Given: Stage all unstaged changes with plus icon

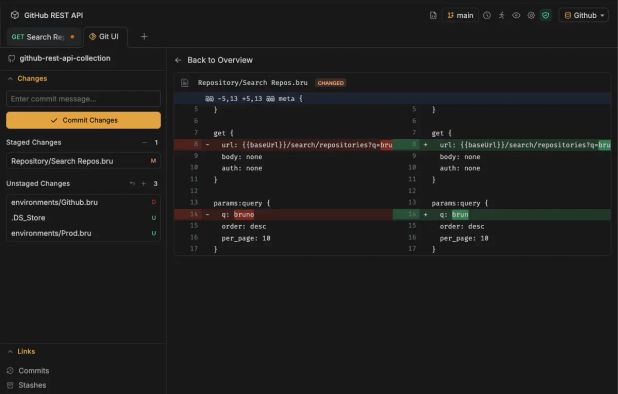Looking at the screenshot, I should click(x=143, y=184).
